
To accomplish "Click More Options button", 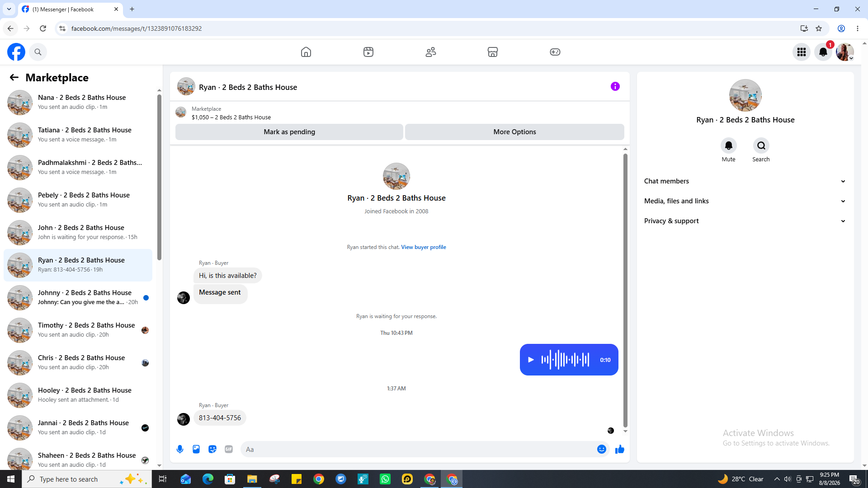I will pos(514,132).
